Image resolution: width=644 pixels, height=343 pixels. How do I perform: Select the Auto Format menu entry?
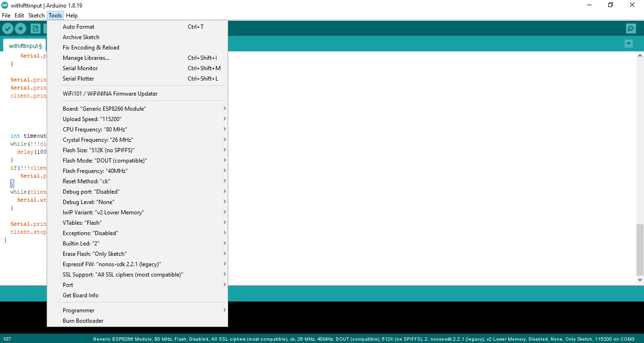tap(78, 26)
